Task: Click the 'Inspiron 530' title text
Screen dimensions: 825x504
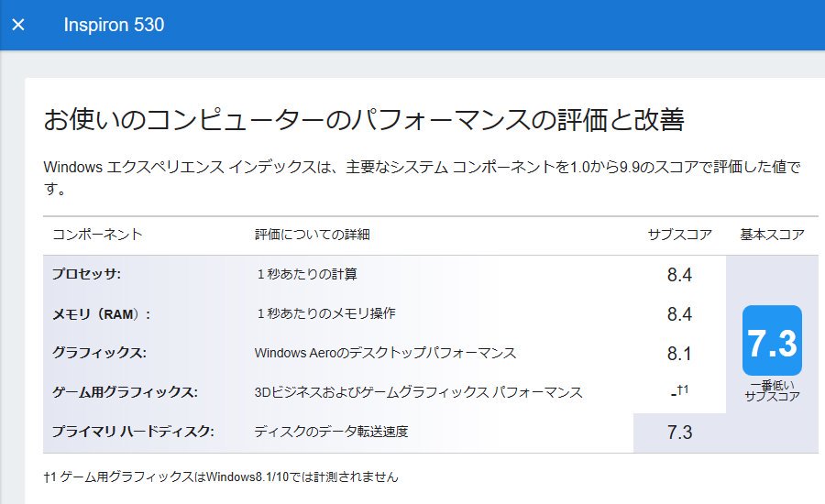Action: click(x=114, y=25)
